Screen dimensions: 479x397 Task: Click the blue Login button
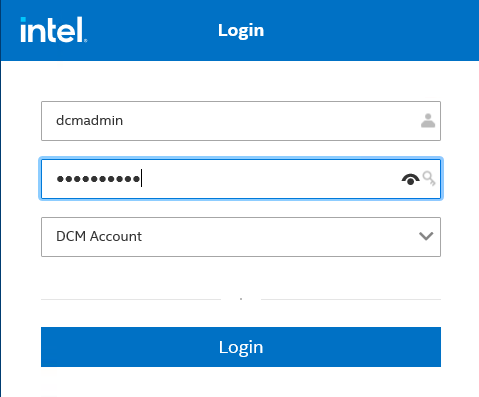tap(241, 347)
